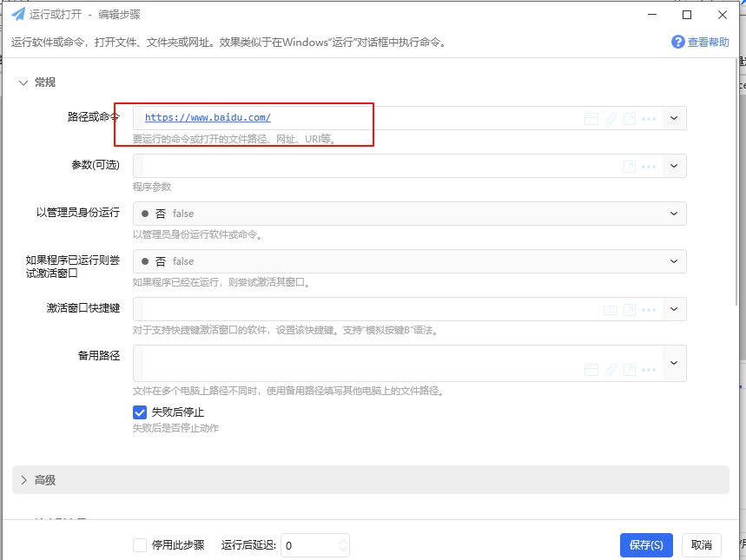Minimize the 运行或打开 dialog window
Image resolution: width=746 pixels, height=560 pixels.
click(x=652, y=15)
